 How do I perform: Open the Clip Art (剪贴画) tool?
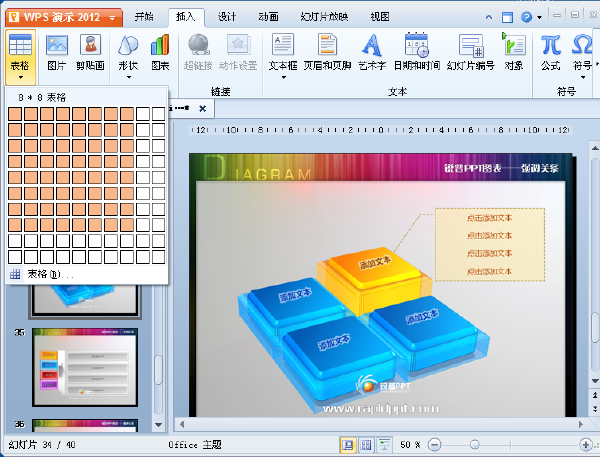click(x=91, y=51)
